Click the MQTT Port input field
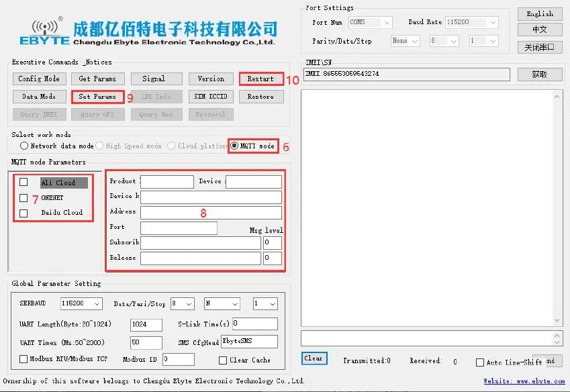570x392 pixels. [x=179, y=228]
